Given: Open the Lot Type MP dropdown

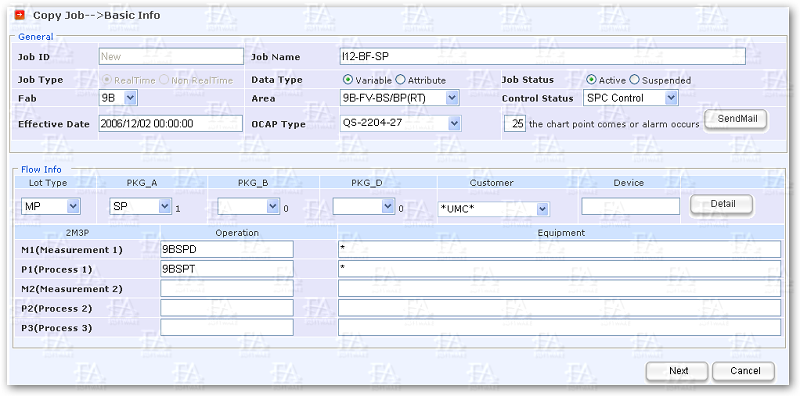Looking at the screenshot, I should (x=51, y=206).
